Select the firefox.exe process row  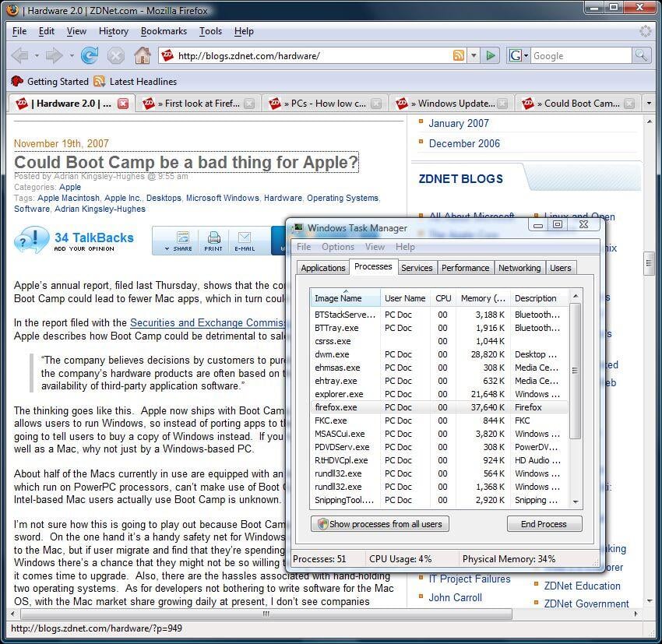coord(439,407)
